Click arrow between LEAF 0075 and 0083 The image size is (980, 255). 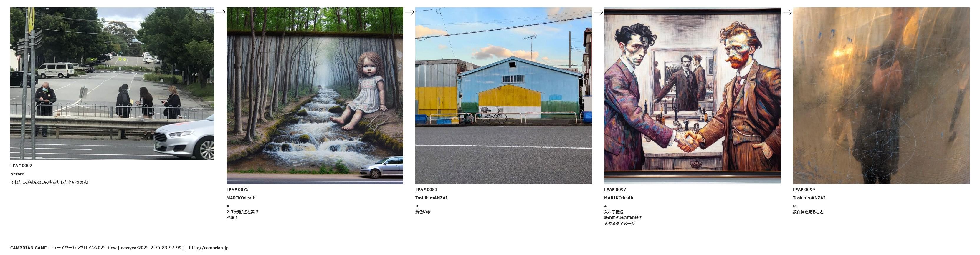tap(409, 12)
